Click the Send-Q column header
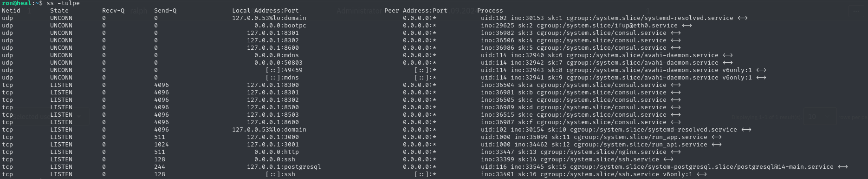868x179 pixels. pos(165,11)
